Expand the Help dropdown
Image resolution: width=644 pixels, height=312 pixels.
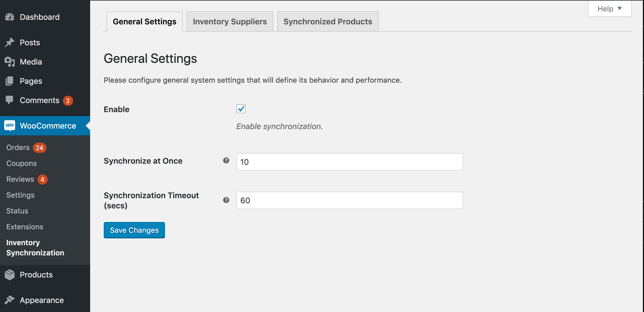pyautogui.click(x=609, y=9)
